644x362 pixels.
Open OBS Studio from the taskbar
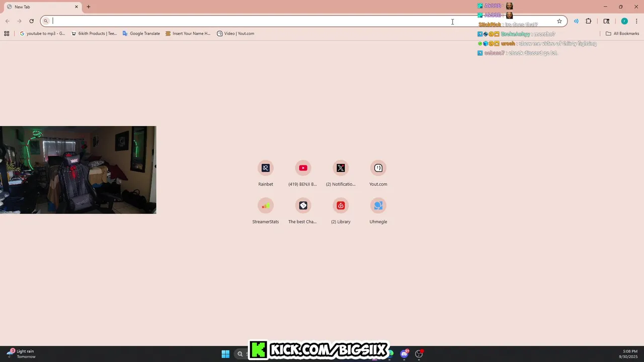[419, 354]
